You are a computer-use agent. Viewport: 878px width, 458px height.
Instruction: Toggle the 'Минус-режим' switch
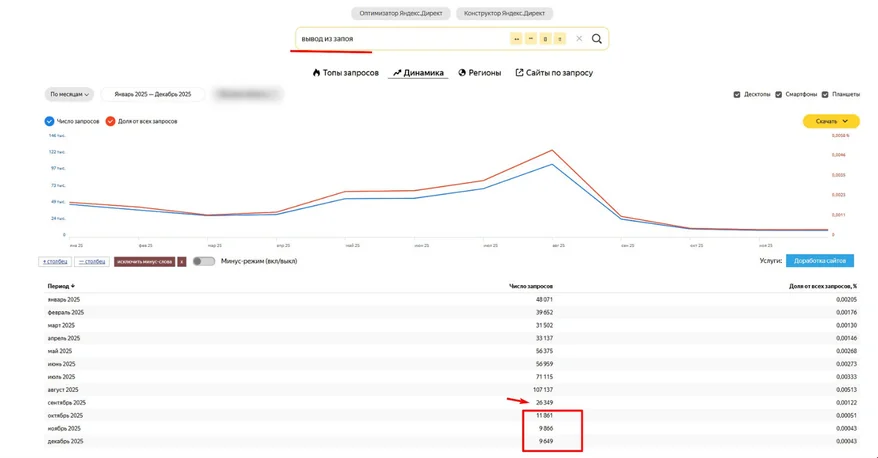[204, 261]
